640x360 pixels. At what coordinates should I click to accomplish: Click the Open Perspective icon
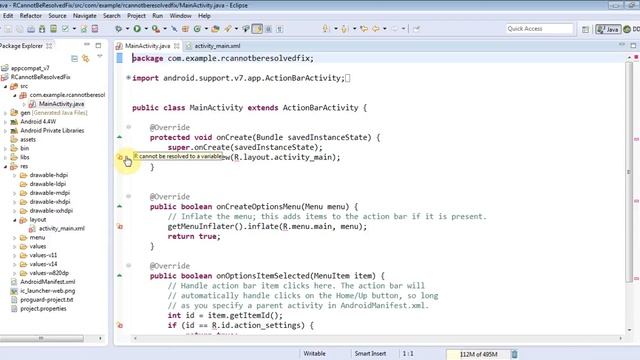(586, 29)
